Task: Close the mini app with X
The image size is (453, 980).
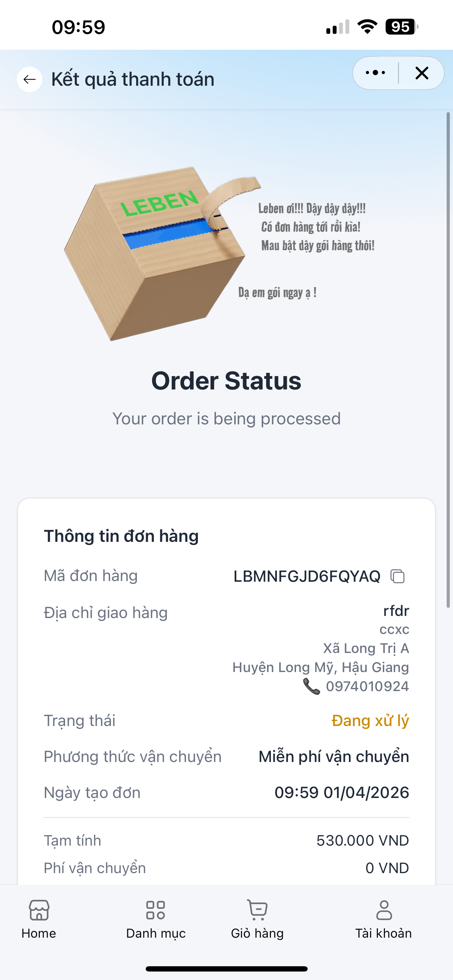Action: 422,73
